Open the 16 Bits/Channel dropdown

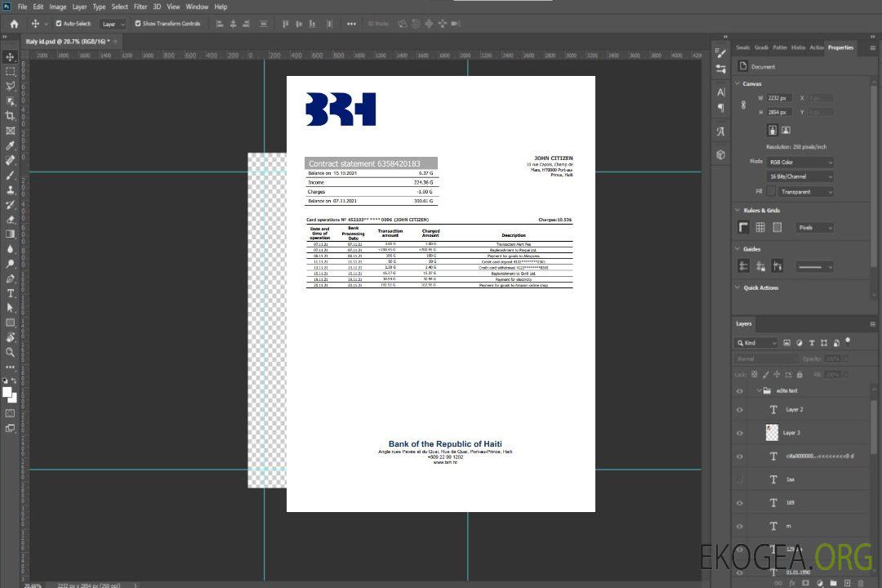[800, 176]
